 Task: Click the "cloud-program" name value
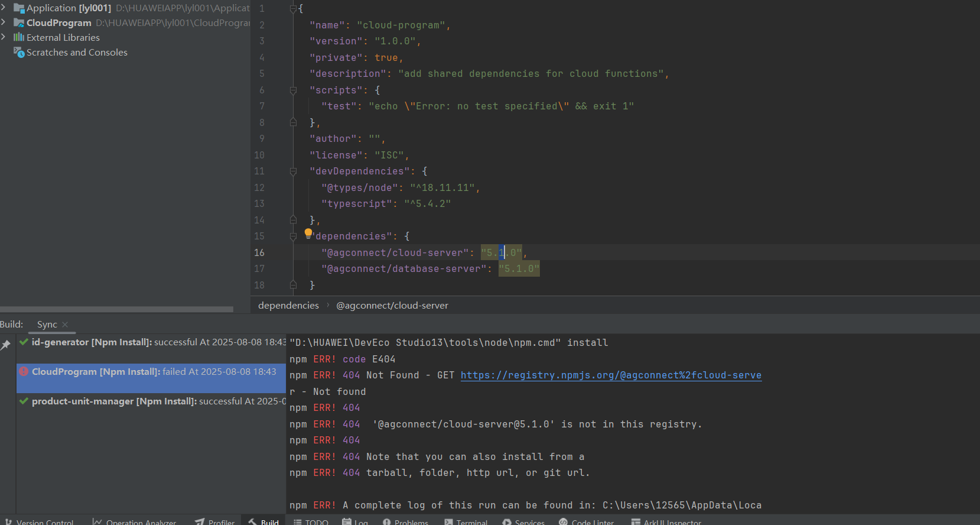coord(401,25)
